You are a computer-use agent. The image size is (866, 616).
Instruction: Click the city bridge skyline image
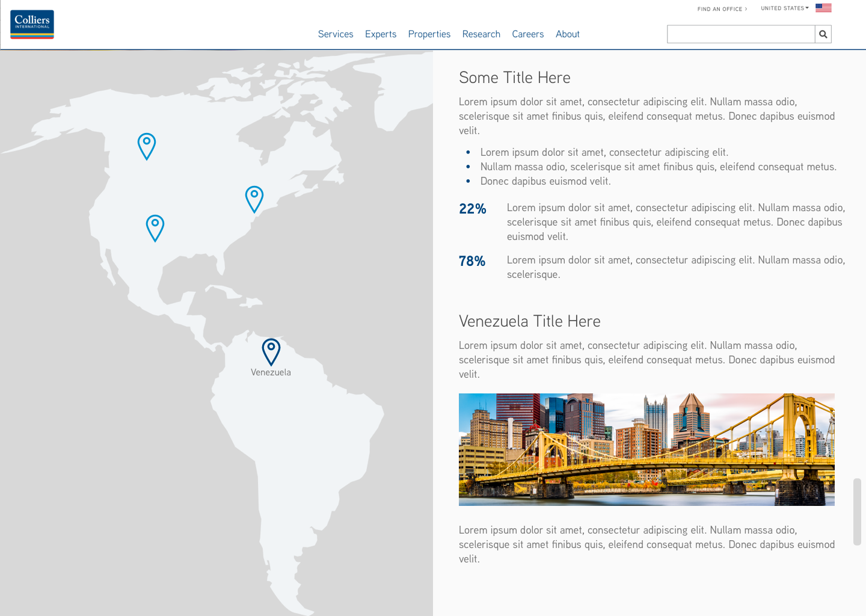coord(646,449)
